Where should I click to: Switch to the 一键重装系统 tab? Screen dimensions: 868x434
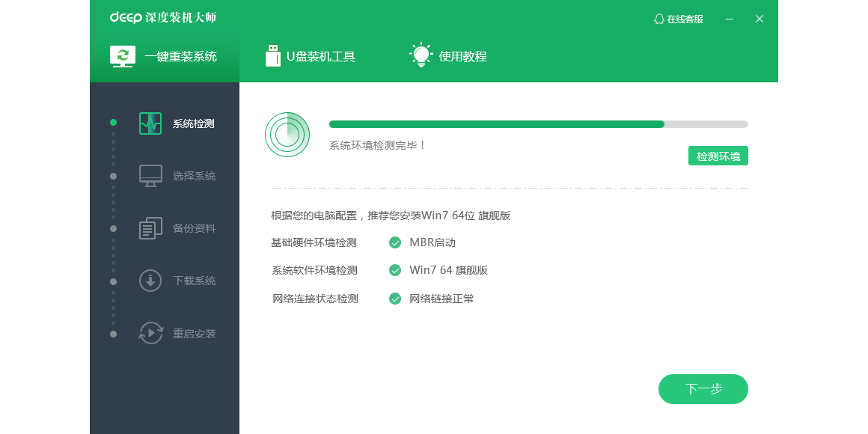point(164,55)
